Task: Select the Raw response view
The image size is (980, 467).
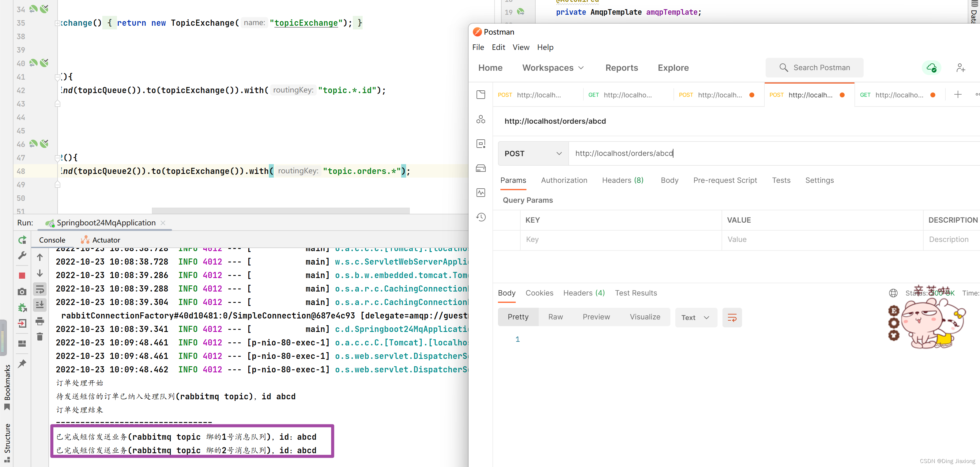Action: pos(556,317)
